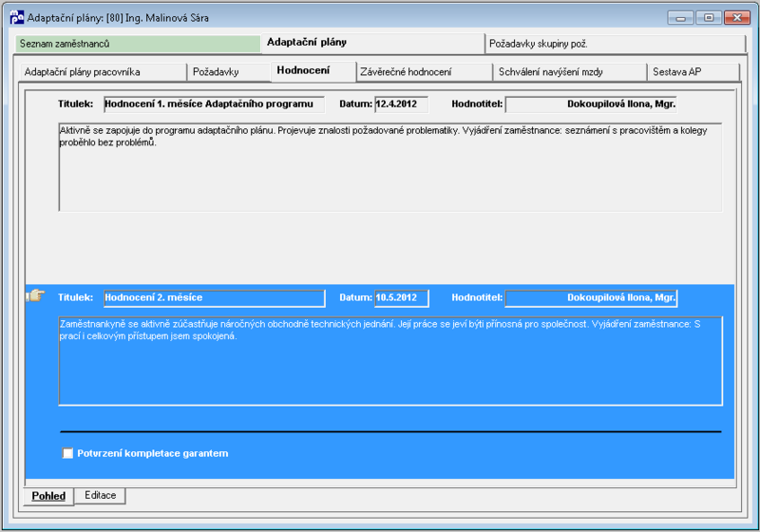Screen dimensions: 760x532
Task: Open Schválení navýšení mzdy tab
Action: 570,71
